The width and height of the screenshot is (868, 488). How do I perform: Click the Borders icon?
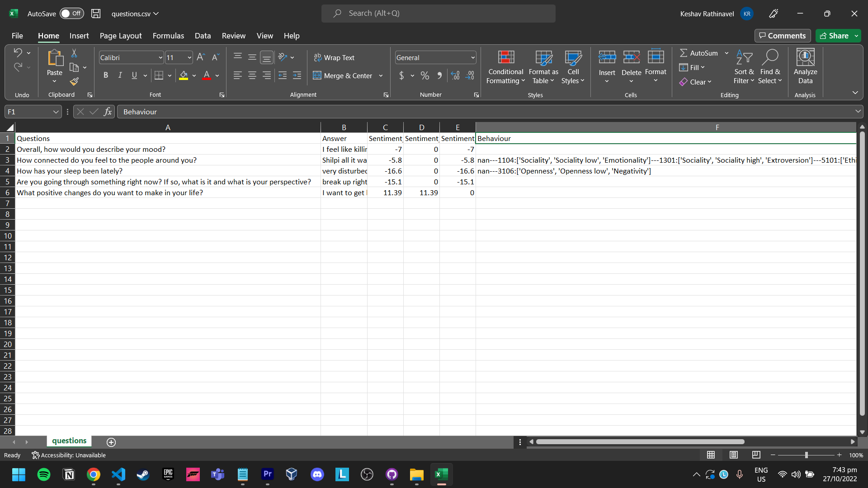click(x=159, y=75)
